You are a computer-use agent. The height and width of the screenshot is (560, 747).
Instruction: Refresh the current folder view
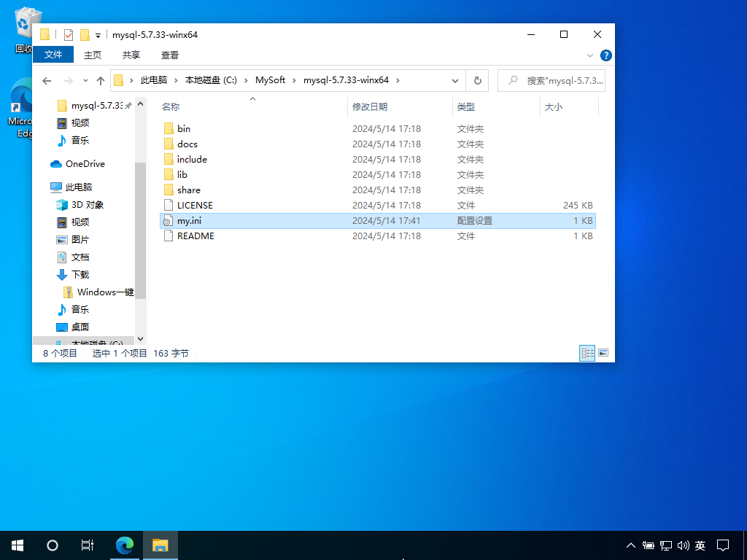tap(477, 80)
